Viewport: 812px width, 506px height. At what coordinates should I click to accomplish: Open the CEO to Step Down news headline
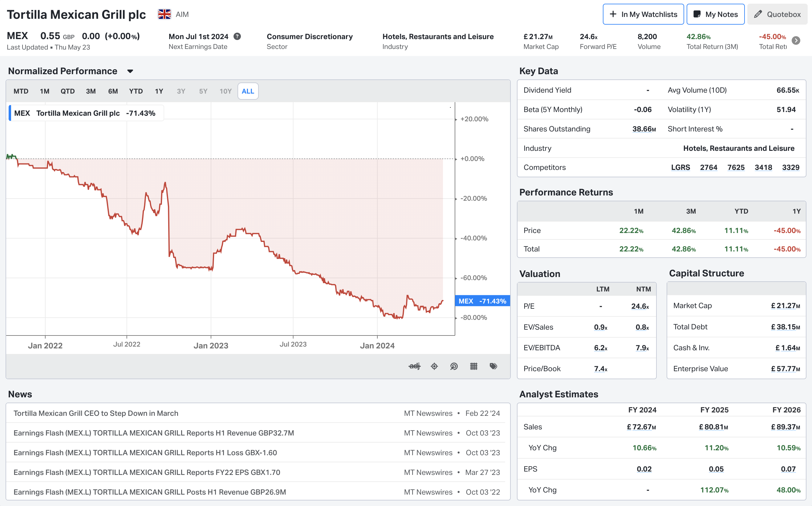pyautogui.click(x=96, y=413)
